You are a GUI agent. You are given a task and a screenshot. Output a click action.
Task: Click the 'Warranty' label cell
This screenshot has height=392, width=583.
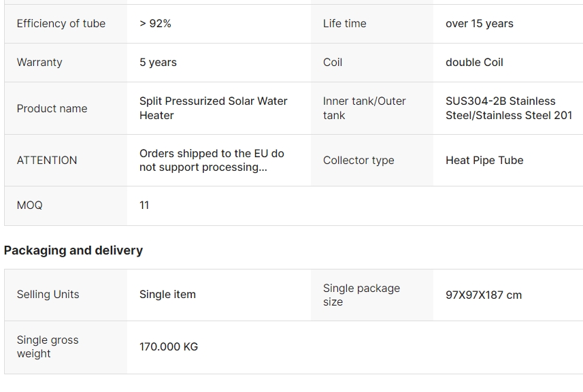pos(66,63)
